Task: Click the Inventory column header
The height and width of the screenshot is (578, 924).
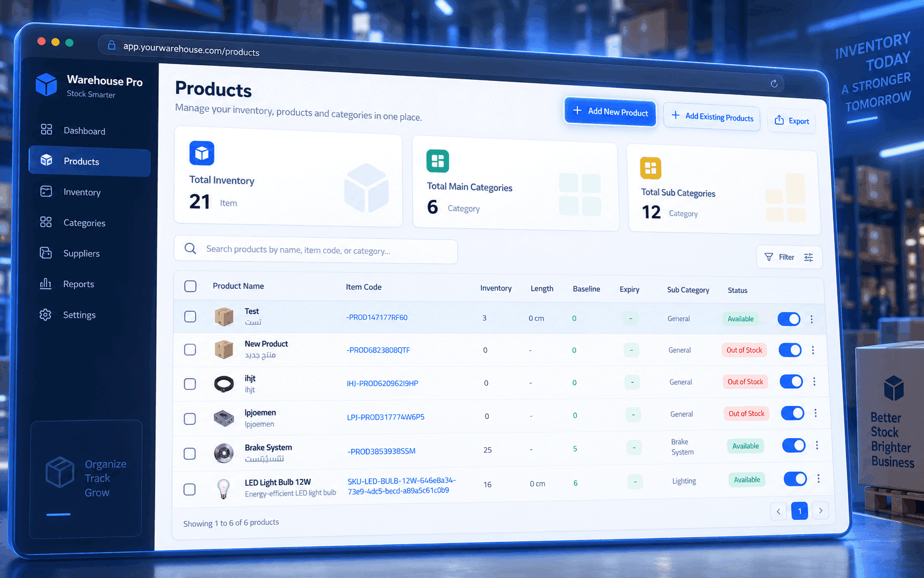Action: (496, 288)
